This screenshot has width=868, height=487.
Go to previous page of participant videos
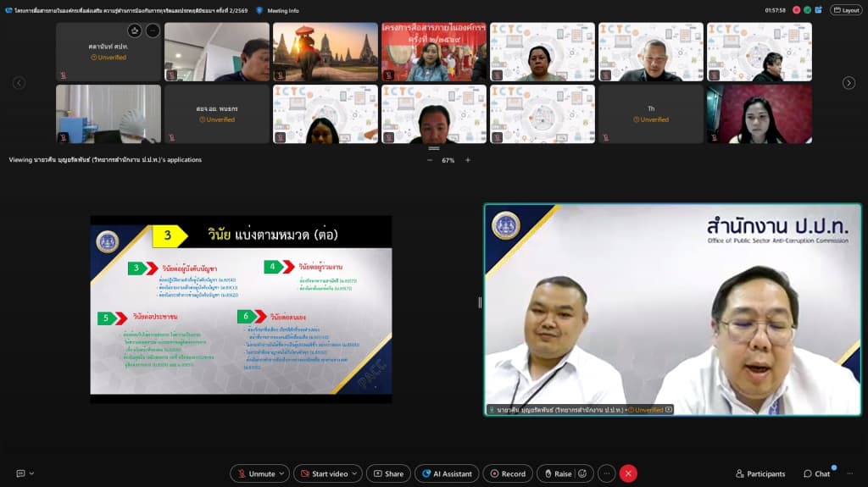point(19,83)
